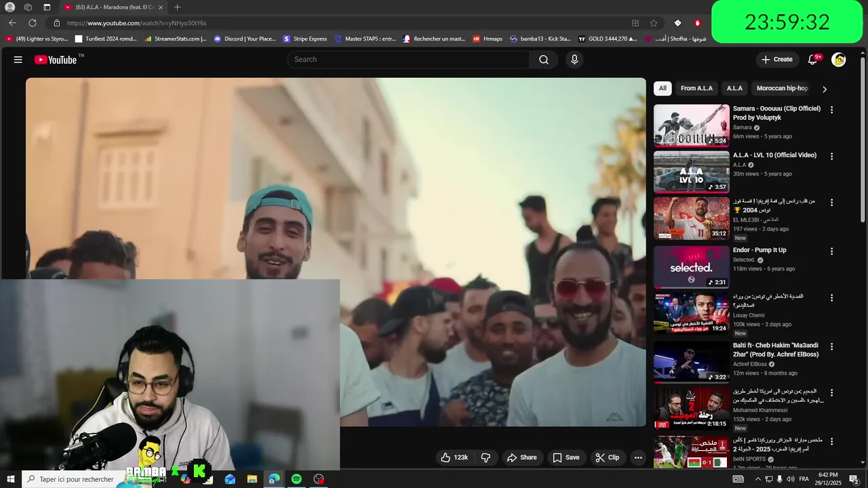Start voice search with microphone icon

coord(574,60)
